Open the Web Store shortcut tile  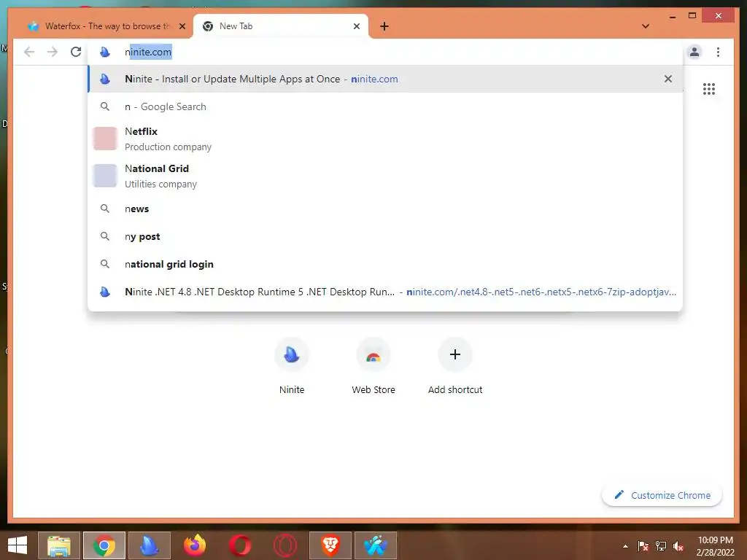pyautogui.click(x=373, y=366)
